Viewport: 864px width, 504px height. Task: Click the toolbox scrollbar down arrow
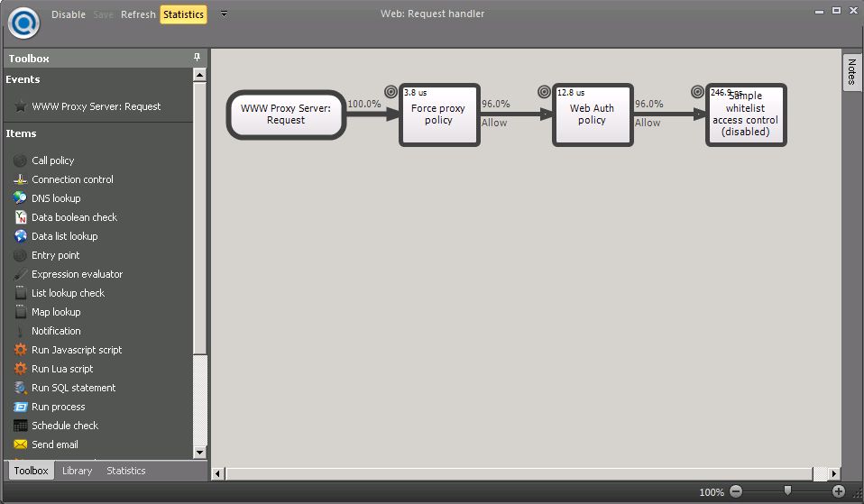(x=199, y=453)
